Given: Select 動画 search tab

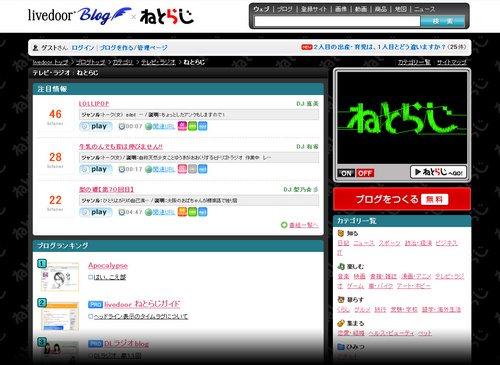Looking at the screenshot, I should [x=361, y=9].
